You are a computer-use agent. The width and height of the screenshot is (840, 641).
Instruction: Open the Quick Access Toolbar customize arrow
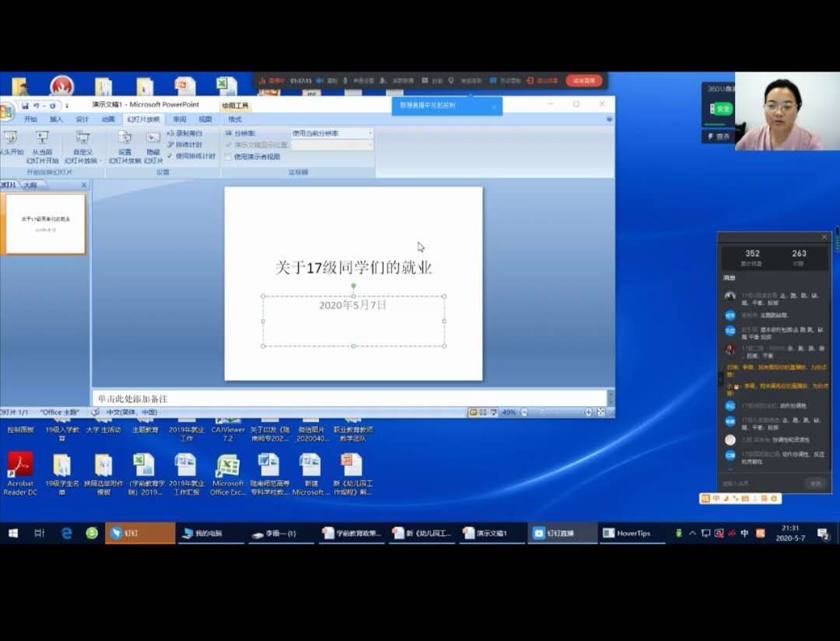(x=67, y=105)
